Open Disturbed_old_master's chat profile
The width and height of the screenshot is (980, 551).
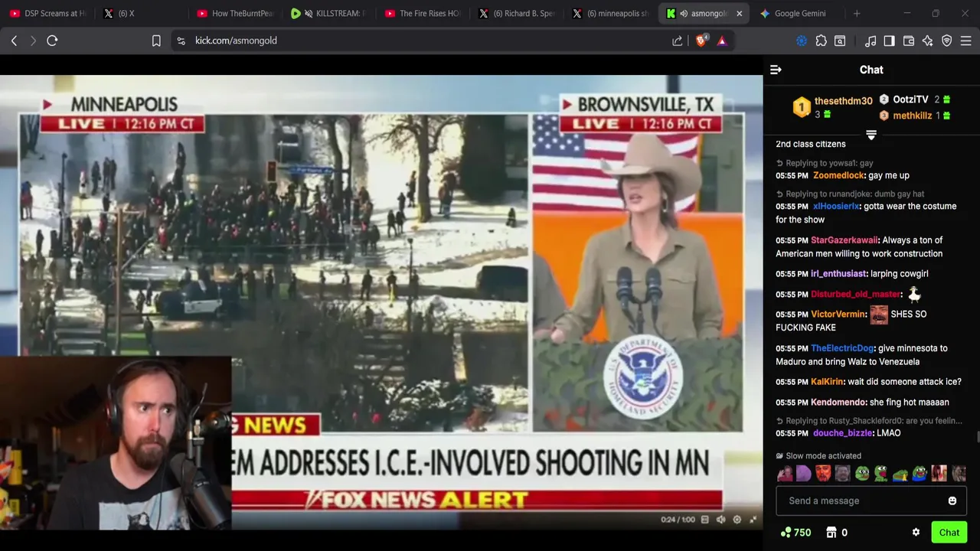point(855,295)
